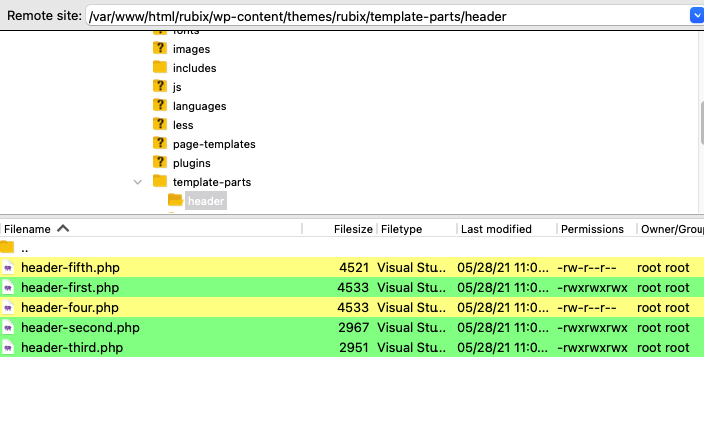704x427 pixels.
Task: Click the last modified date of header-second.php
Action: [x=503, y=328]
